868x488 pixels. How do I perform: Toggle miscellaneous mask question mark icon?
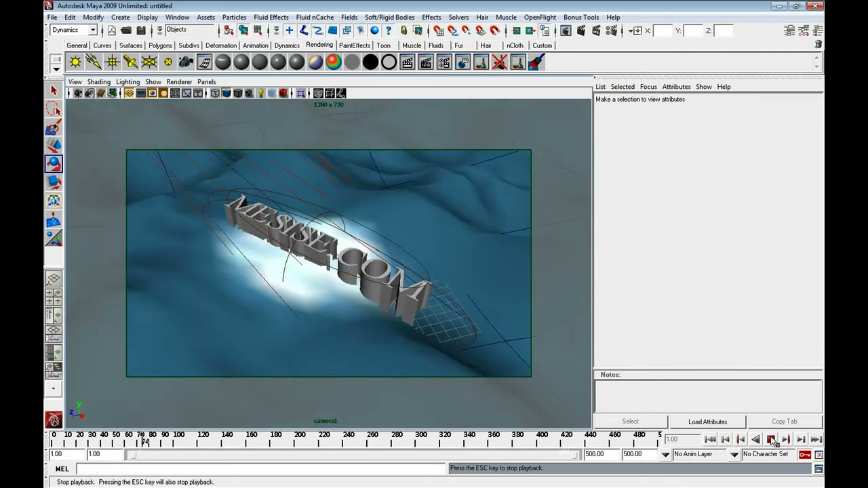[x=389, y=30]
